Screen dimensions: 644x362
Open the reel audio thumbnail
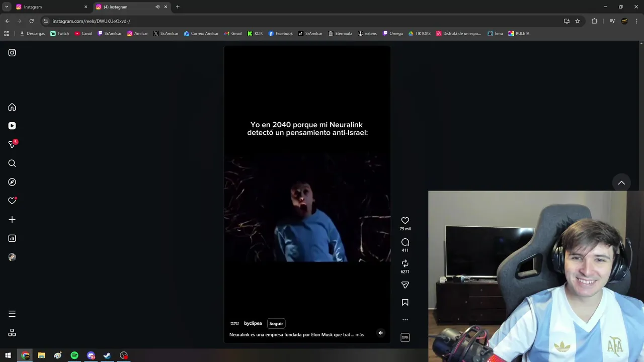coord(405,337)
